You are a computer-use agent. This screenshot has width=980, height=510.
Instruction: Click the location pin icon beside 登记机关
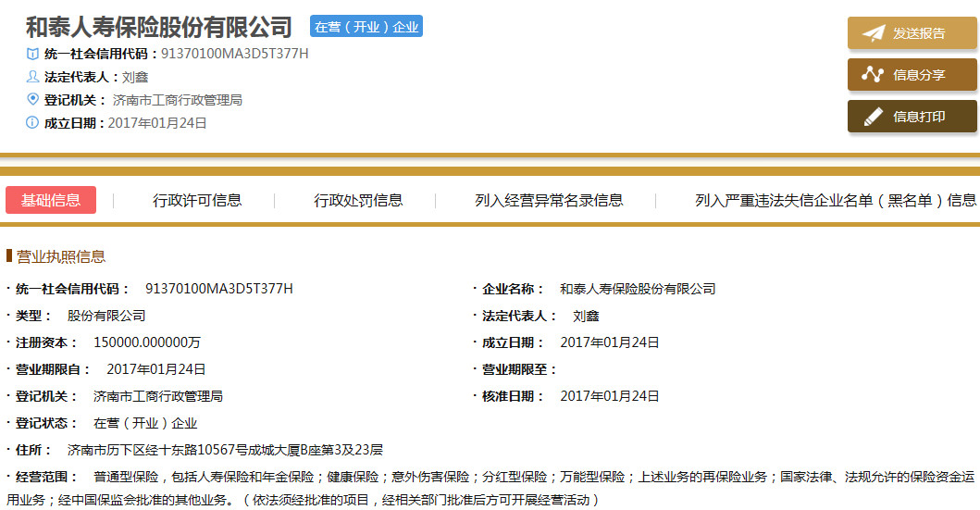pos(33,99)
